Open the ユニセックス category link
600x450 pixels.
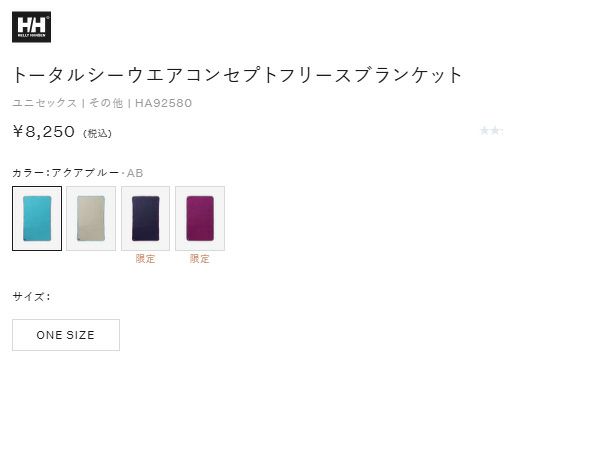point(45,103)
